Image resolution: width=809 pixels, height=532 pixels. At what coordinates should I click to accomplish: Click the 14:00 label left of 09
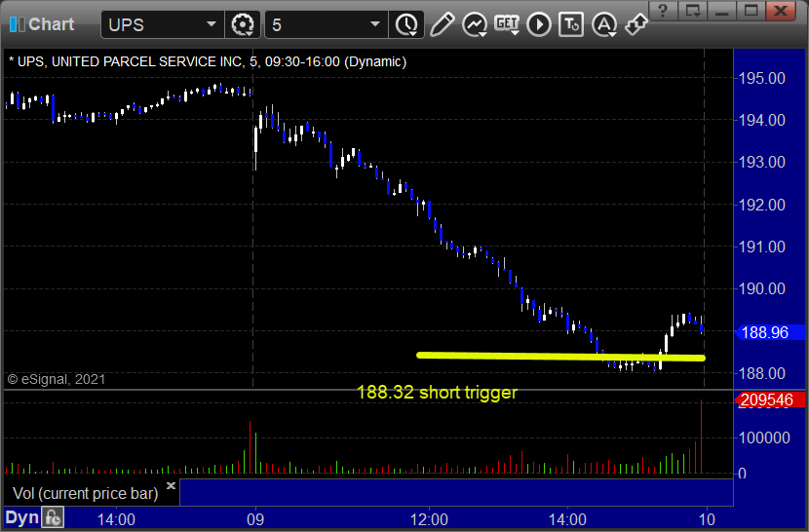pyautogui.click(x=116, y=519)
